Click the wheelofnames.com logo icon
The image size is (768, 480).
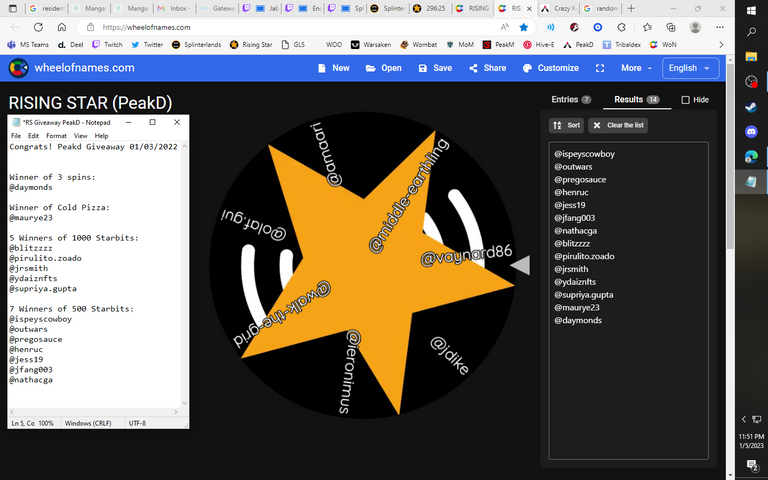(x=18, y=68)
